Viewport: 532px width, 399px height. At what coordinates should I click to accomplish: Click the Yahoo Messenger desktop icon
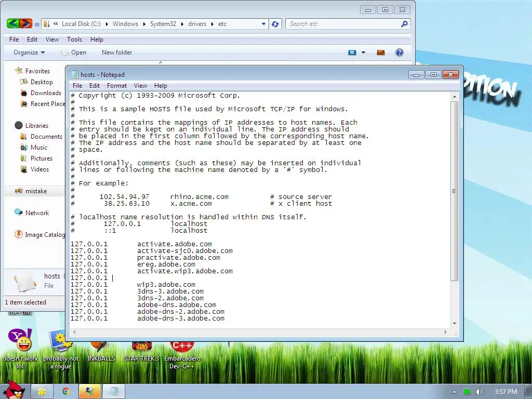point(20,340)
